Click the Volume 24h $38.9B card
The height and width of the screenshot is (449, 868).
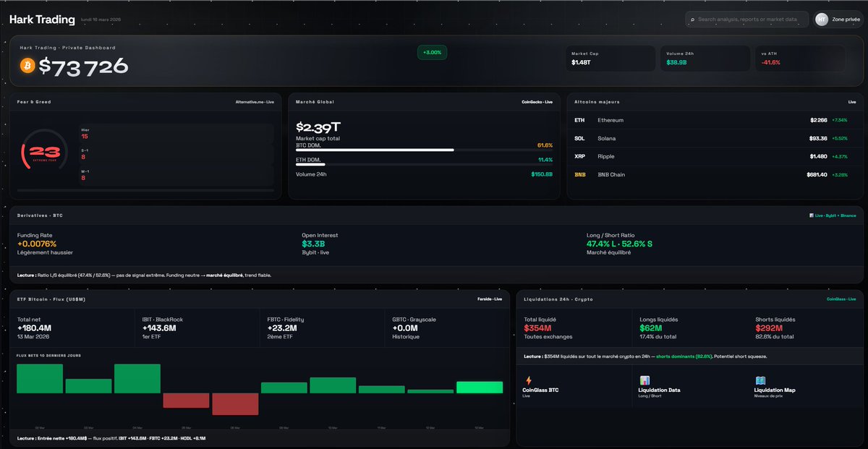point(705,59)
